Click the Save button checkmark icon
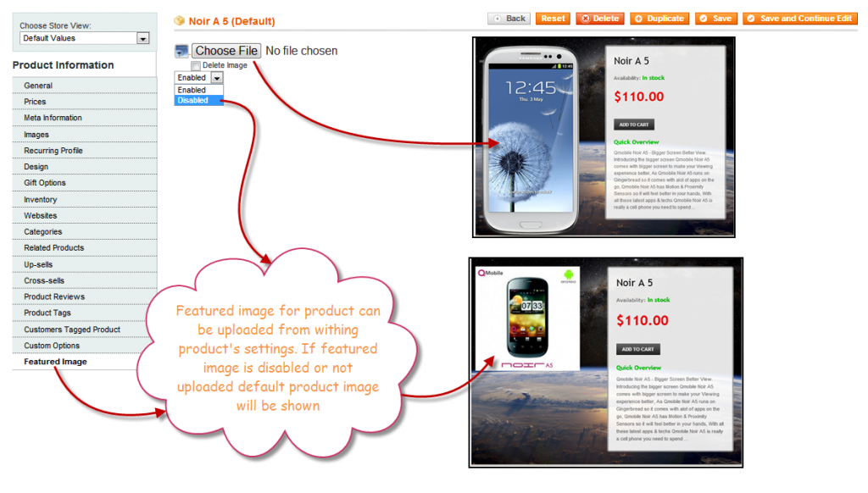Screen dimensions: 868x493 703,19
